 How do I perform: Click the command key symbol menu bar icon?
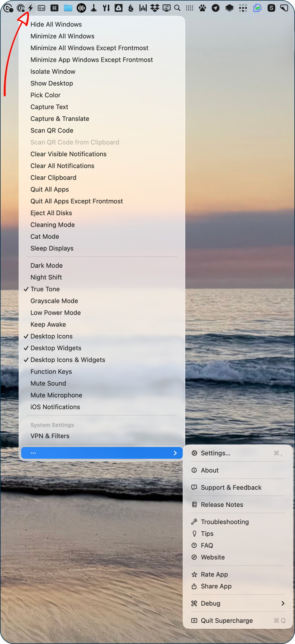[x=55, y=8]
